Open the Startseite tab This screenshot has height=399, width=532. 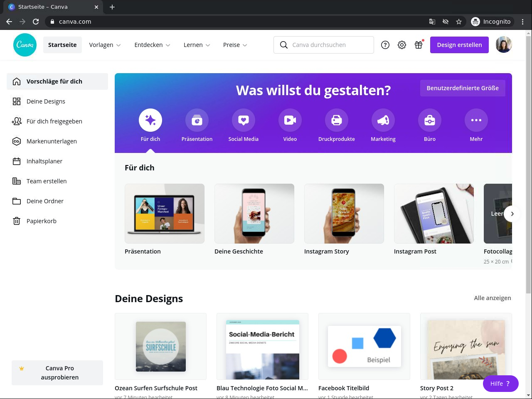click(62, 45)
